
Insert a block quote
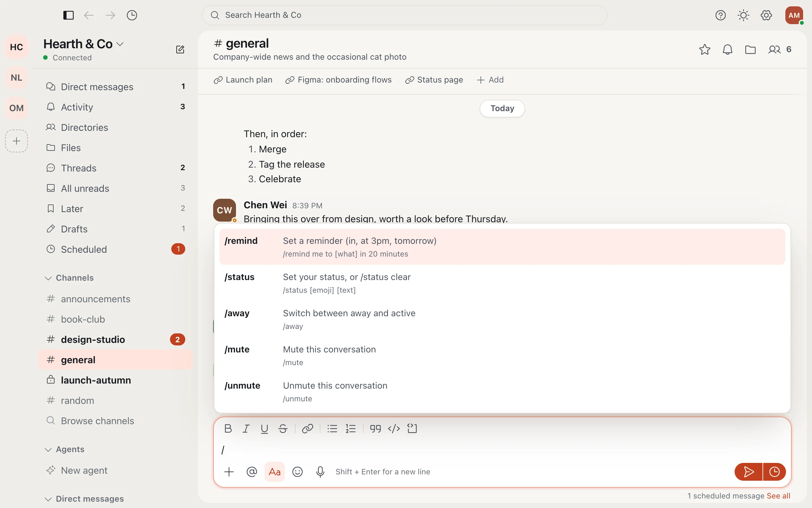pyautogui.click(x=375, y=428)
